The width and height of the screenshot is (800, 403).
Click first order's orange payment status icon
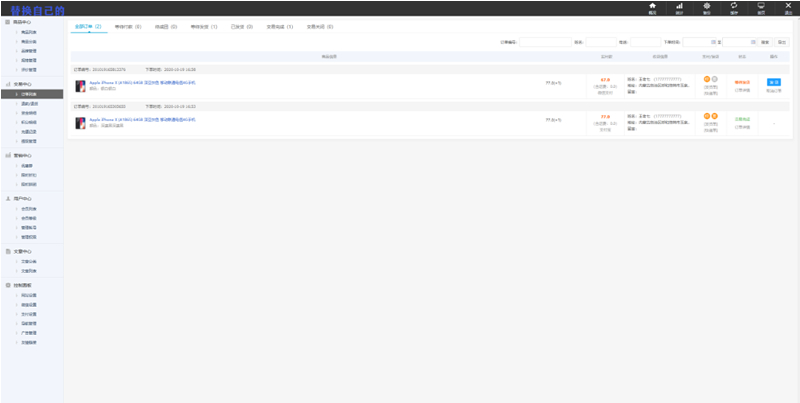707,78
